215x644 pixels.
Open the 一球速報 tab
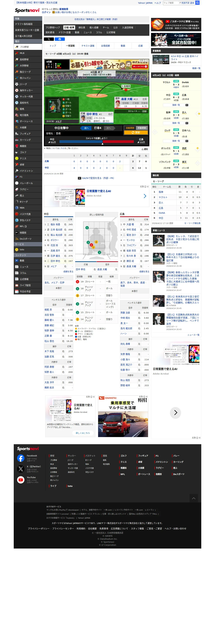(x=70, y=46)
